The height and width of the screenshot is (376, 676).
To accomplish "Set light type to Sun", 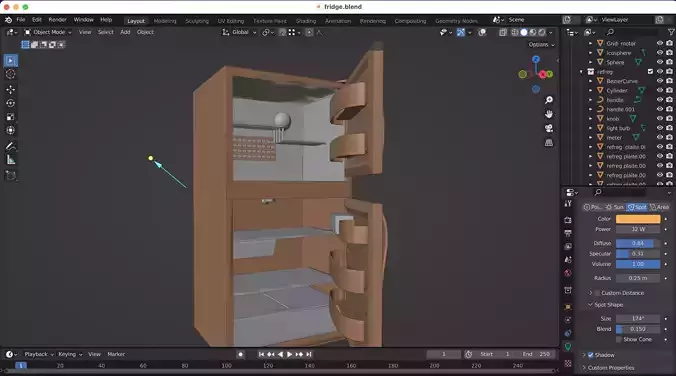I will pos(615,207).
